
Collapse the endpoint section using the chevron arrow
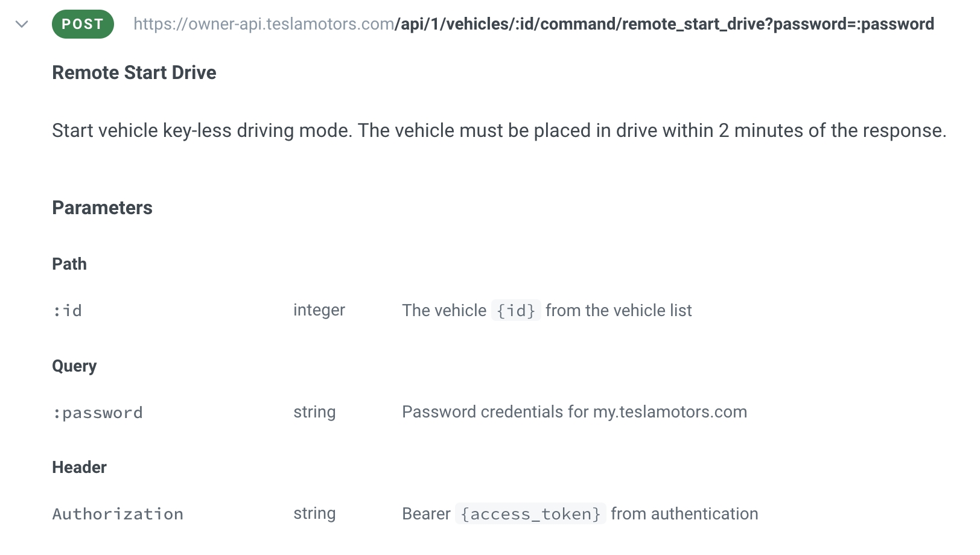pos(22,24)
